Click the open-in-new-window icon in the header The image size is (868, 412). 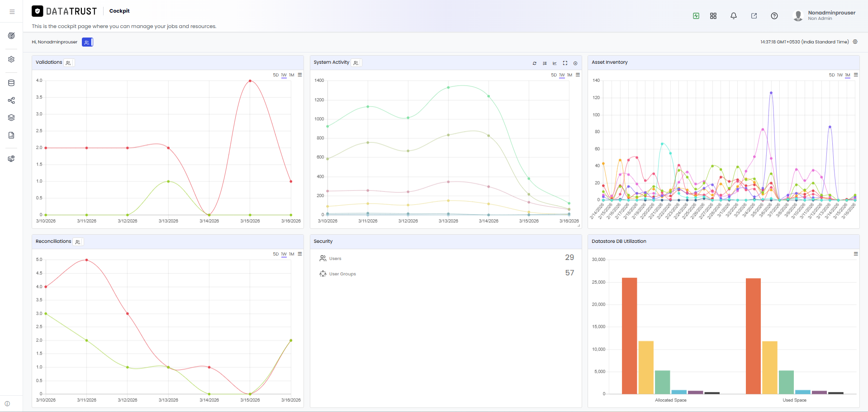754,16
